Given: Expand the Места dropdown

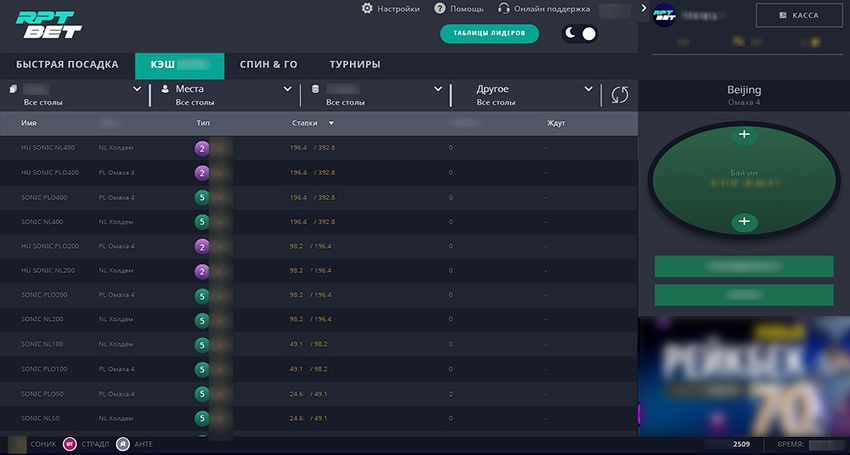Looking at the screenshot, I should pyautogui.click(x=283, y=89).
